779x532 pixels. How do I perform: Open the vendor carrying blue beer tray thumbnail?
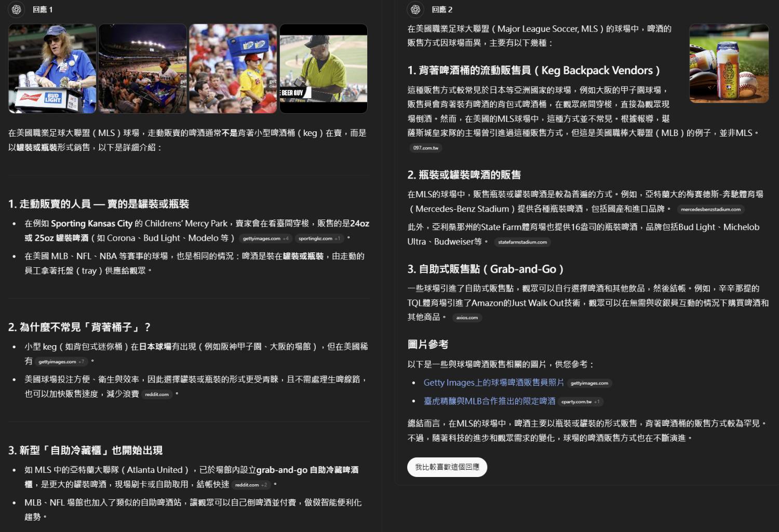(x=233, y=69)
